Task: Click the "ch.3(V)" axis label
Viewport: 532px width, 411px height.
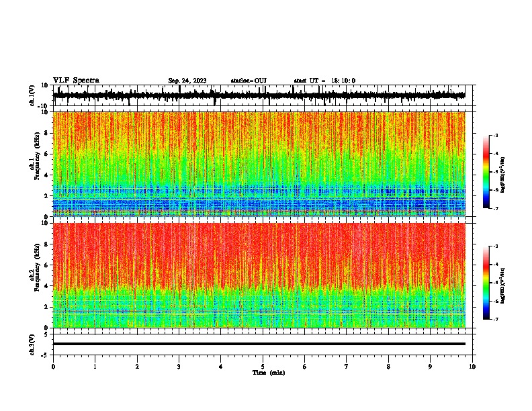Action: 32,345
